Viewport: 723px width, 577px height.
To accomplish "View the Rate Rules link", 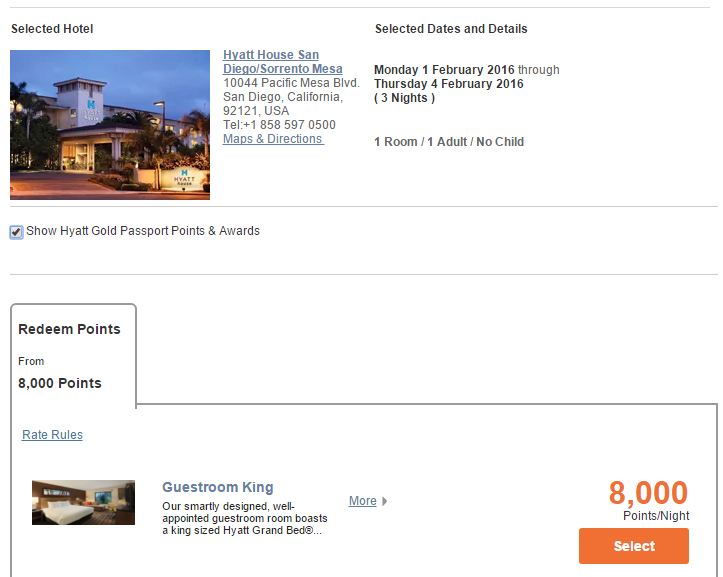I will [x=52, y=435].
